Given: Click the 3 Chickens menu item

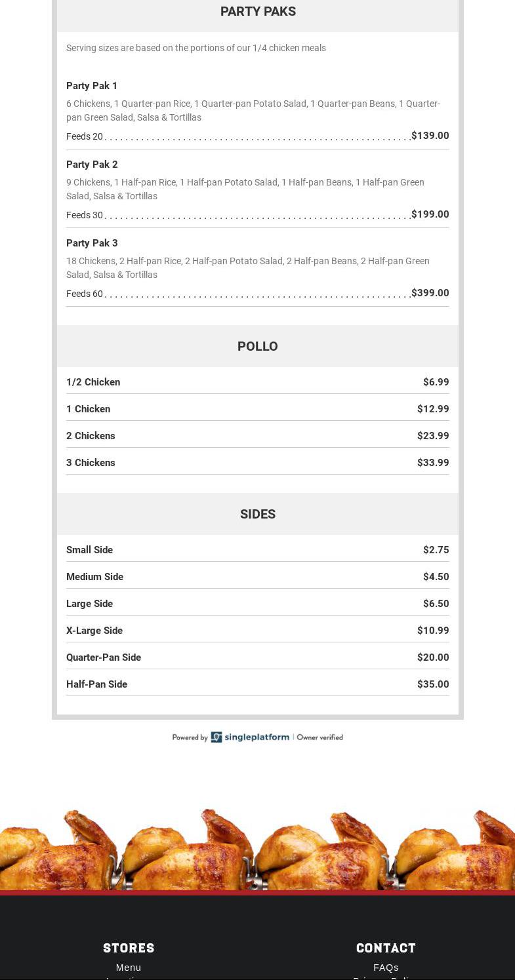Looking at the screenshot, I should 91,463.
